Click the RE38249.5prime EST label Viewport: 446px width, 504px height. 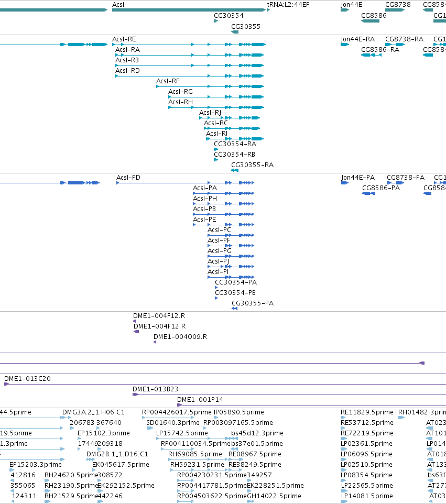(x=255, y=465)
